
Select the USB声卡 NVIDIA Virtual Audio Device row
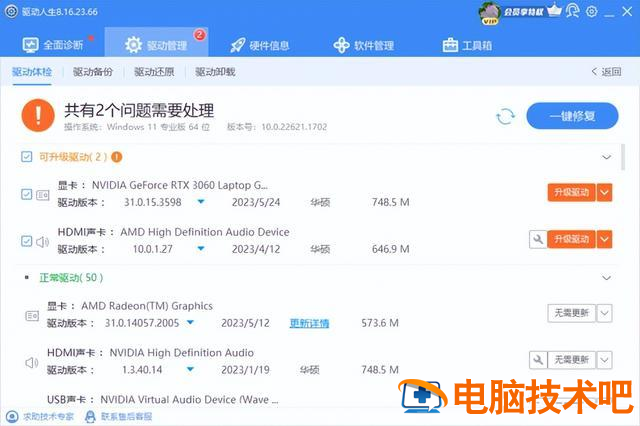(162, 400)
